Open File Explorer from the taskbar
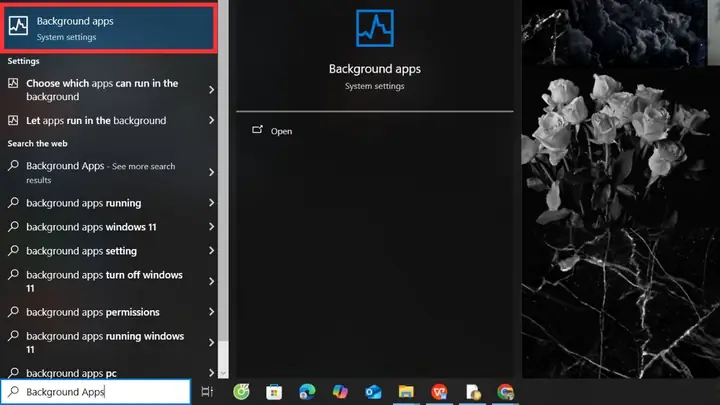 (x=406, y=392)
